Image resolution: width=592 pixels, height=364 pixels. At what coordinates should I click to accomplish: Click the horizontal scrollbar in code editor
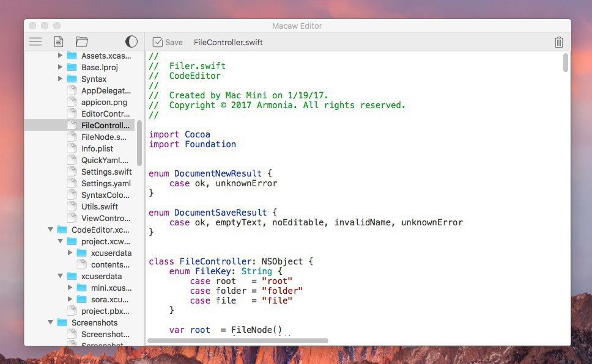(239, 341)
